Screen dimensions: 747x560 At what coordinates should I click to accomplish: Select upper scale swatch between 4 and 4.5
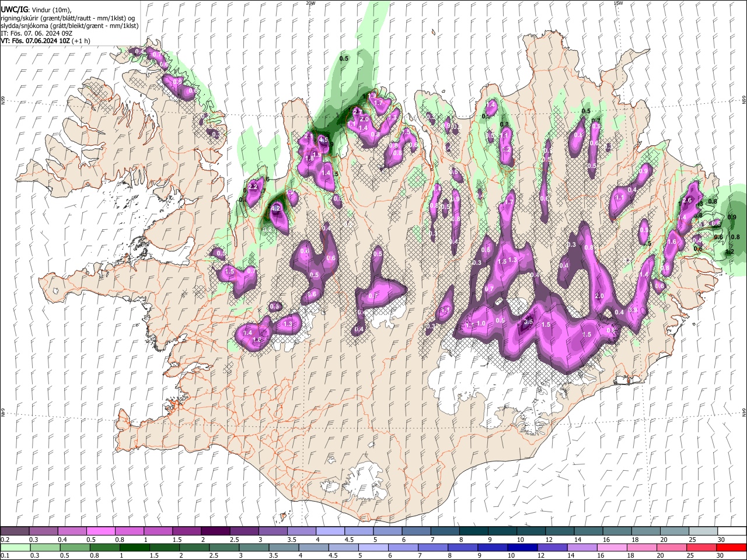click(330, 531)
